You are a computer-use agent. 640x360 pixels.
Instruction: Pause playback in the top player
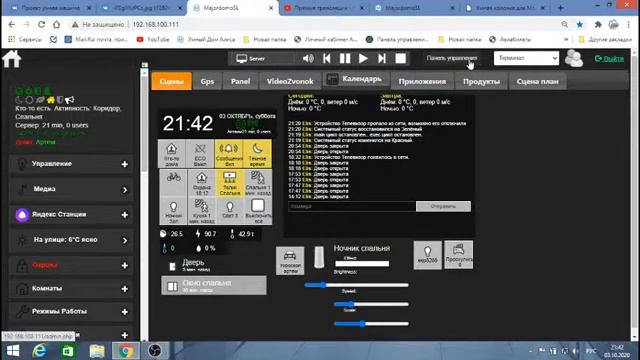pos(345,58)
